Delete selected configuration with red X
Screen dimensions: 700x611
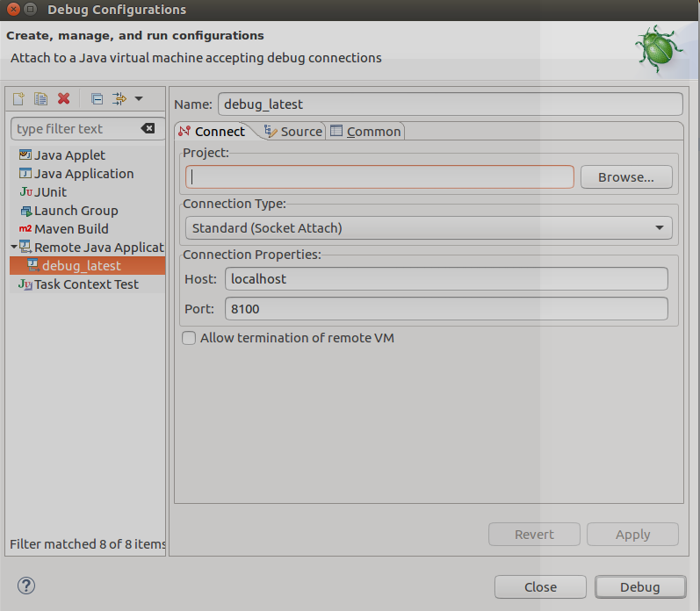coord(63,98)
